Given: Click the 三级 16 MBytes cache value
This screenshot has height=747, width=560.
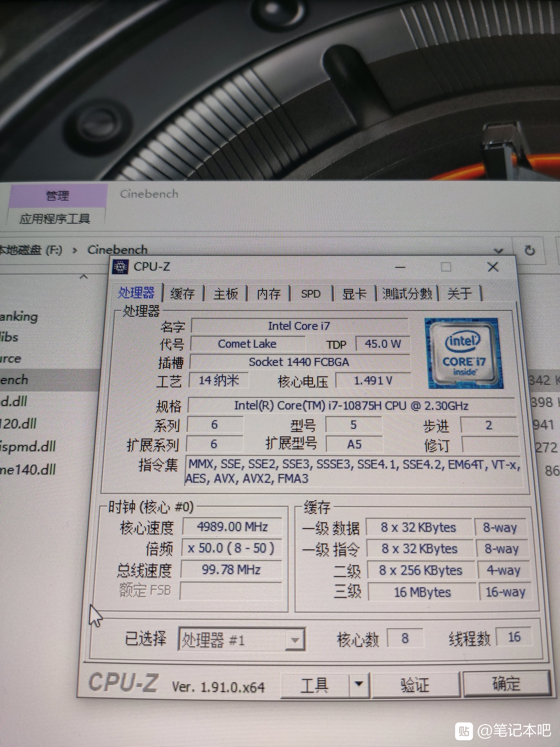Looking at the screenshot, I should (422, 592).
